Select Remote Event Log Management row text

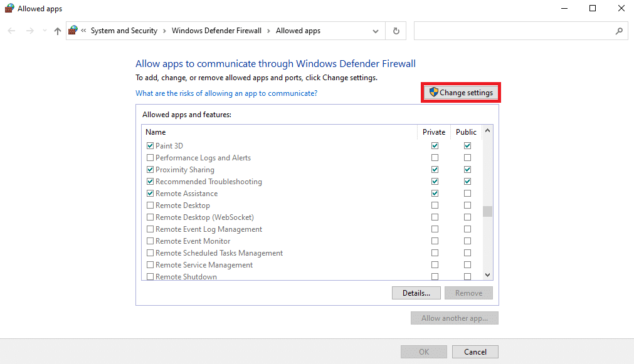coord(209,229)
